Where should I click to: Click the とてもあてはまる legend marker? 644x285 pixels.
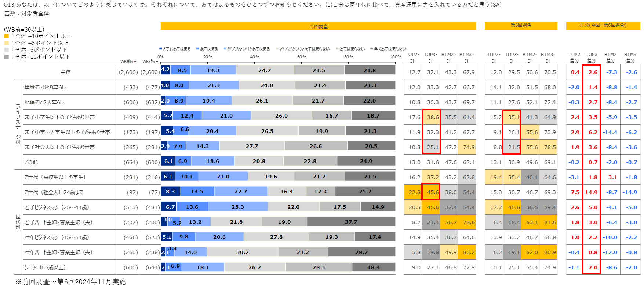(x=161, y=49)
